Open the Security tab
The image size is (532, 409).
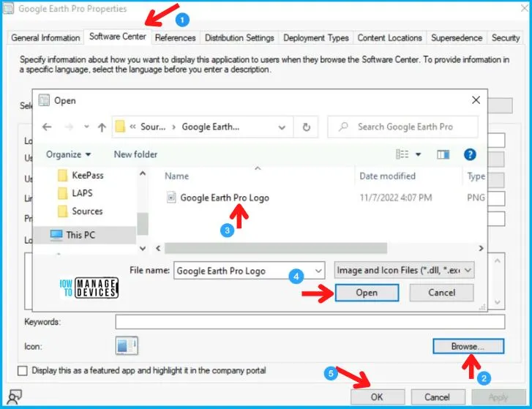[506, 37]
